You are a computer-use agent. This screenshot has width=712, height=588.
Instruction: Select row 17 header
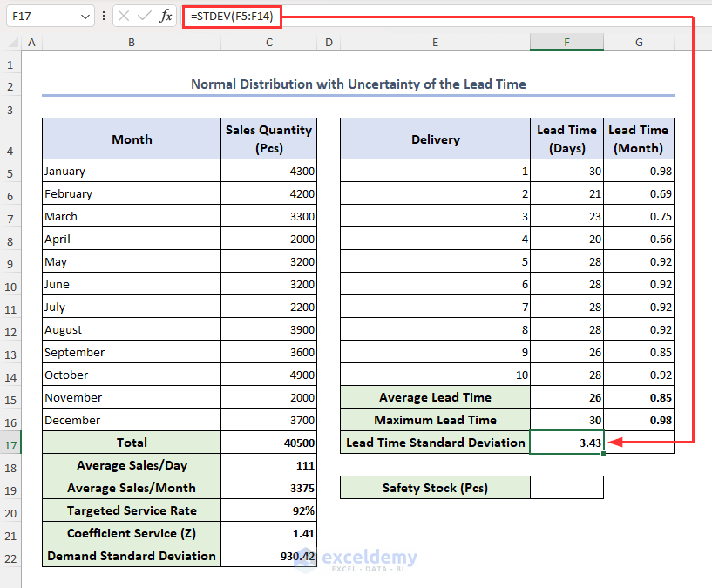10,443
